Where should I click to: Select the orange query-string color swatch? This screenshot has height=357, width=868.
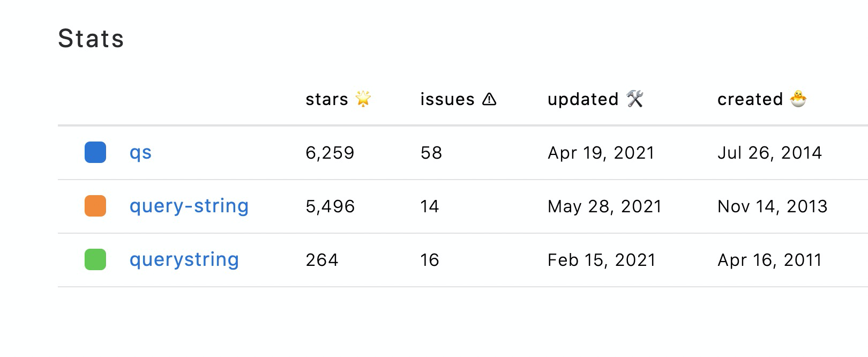tap(95, 206)
